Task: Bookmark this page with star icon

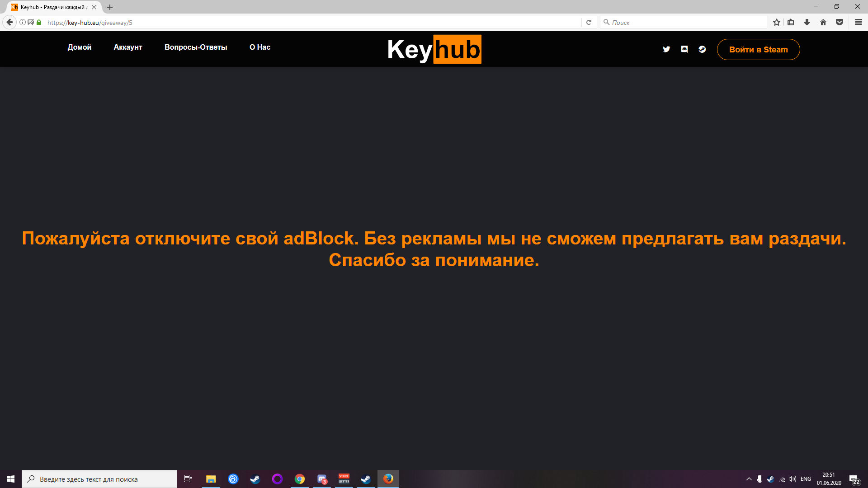Action: pos(777,22)
